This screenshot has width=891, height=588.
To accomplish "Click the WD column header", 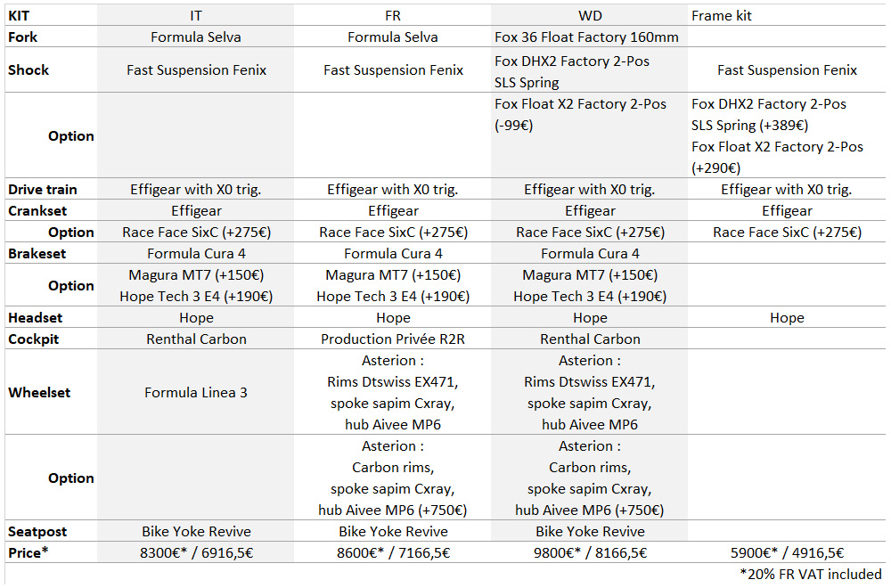I will click(590, 16).
